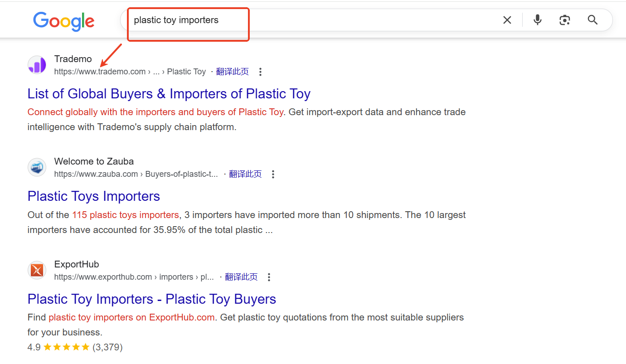
Task: Open the "Plastic Toys Importers" Zauba result
Action: [x=94, y=196]
